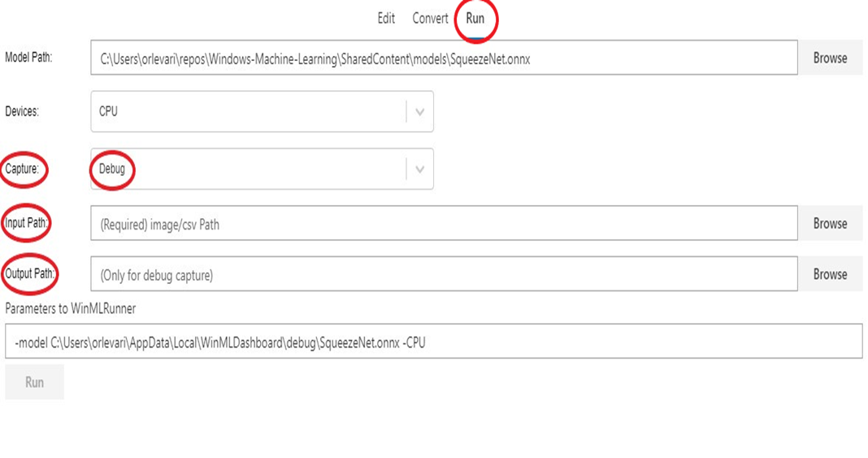This screenshot has width=868, height=458.
Task: Open the Capture dropdown showing Debug
Action: click(x=262, y=169)
